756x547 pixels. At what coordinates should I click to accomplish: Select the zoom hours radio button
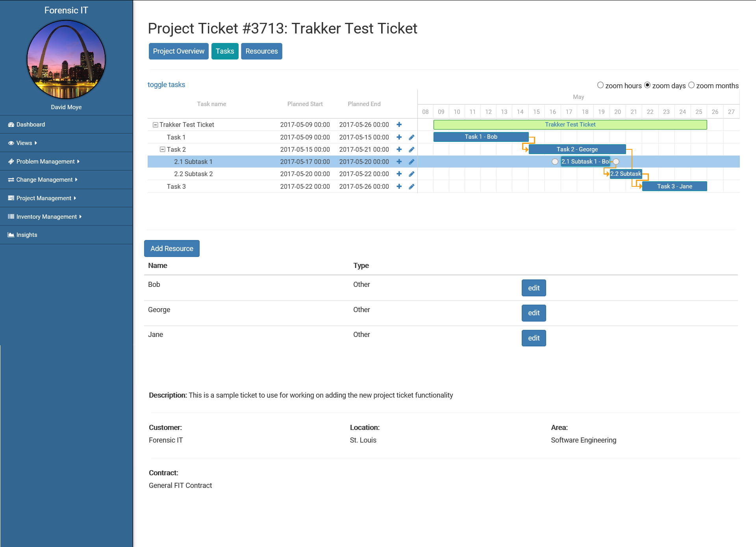[600, 85]
